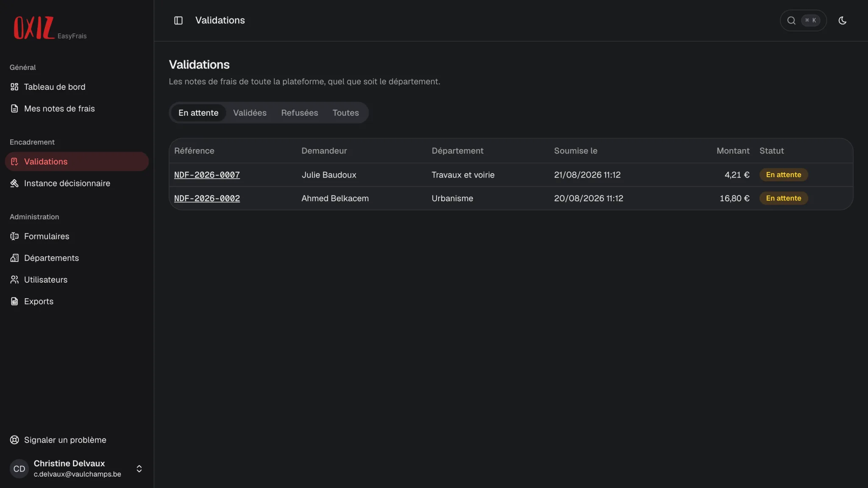This screenshot has height=488, width=868.
Task: Select the En attente tab
Action: (x=198, y=113)
